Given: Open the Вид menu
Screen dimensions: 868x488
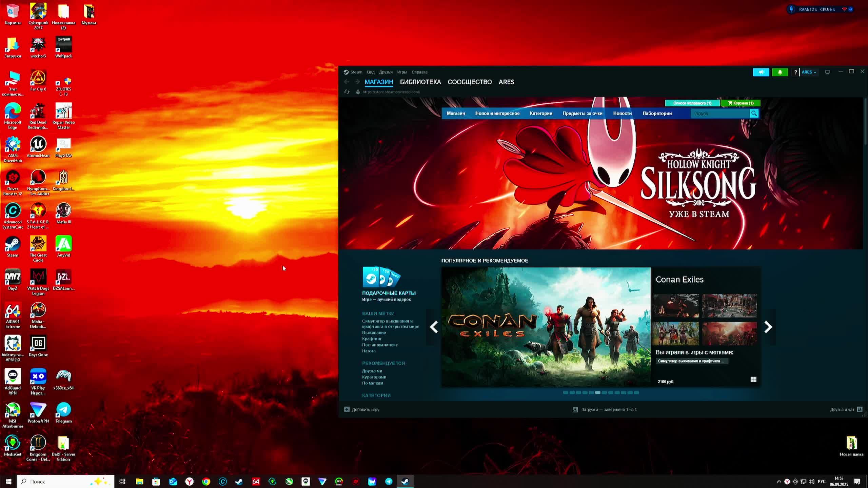Looking at the screenshot, I should 371,72.
